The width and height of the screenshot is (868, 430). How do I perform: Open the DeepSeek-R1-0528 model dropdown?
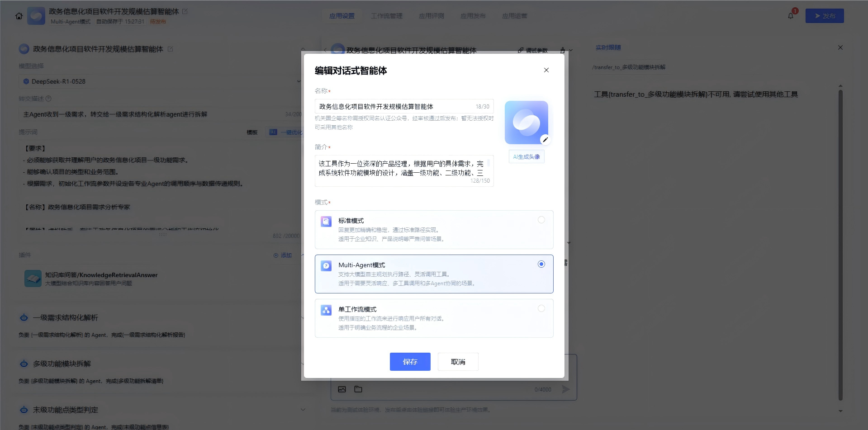coord(160,81)
